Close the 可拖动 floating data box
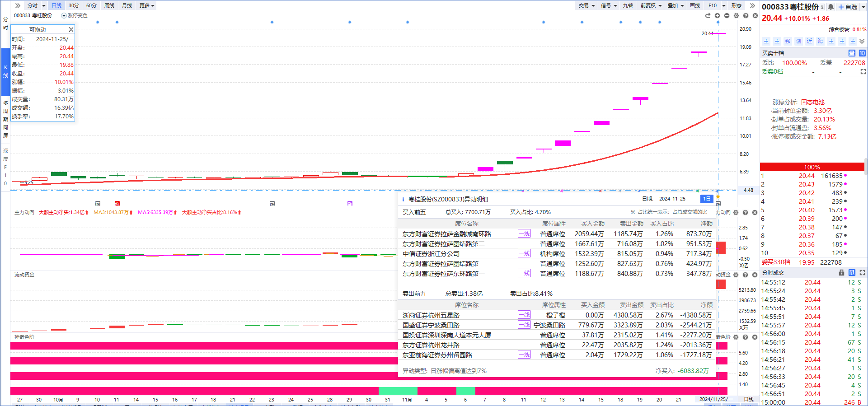 tap(71, 29)
